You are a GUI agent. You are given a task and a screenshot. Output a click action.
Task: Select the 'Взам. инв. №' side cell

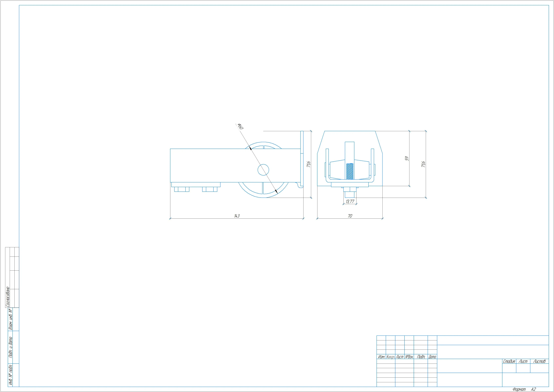(x=10, y=319)
